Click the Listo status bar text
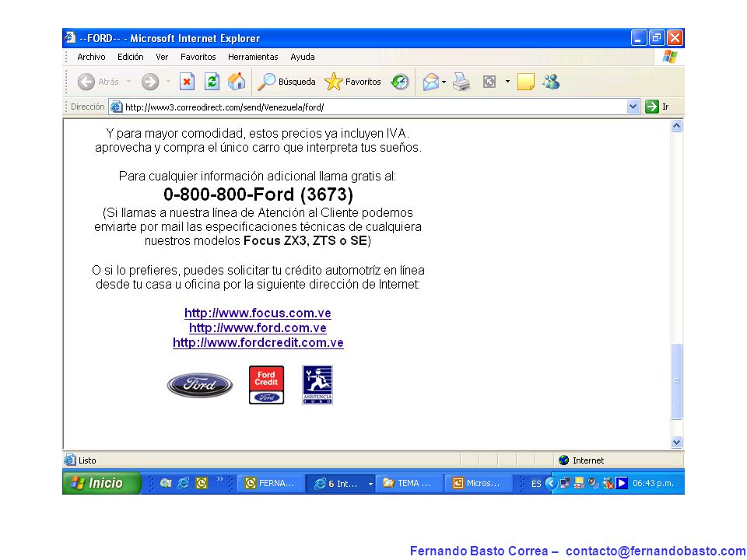The width and height of the screenshot is (747, 560). pyautogui.click(x=87, y=460)
